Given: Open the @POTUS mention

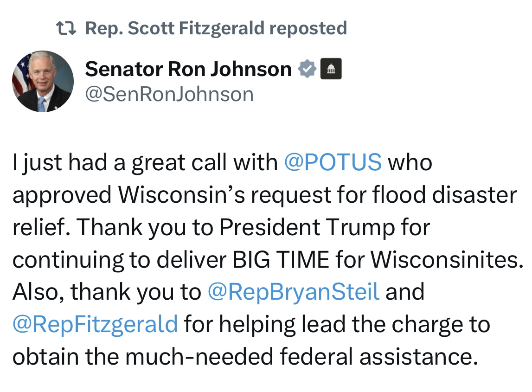Looking at the screenshot, I should (x=332, y=163).
